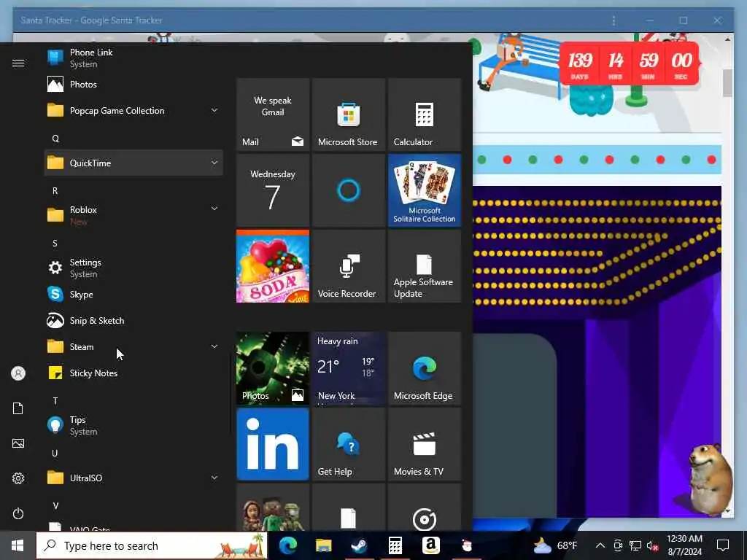Image resolution: width=747 pixels, height=560 pixels.
Task: Open the Get Help tile
Action: [x=348, y=444]
